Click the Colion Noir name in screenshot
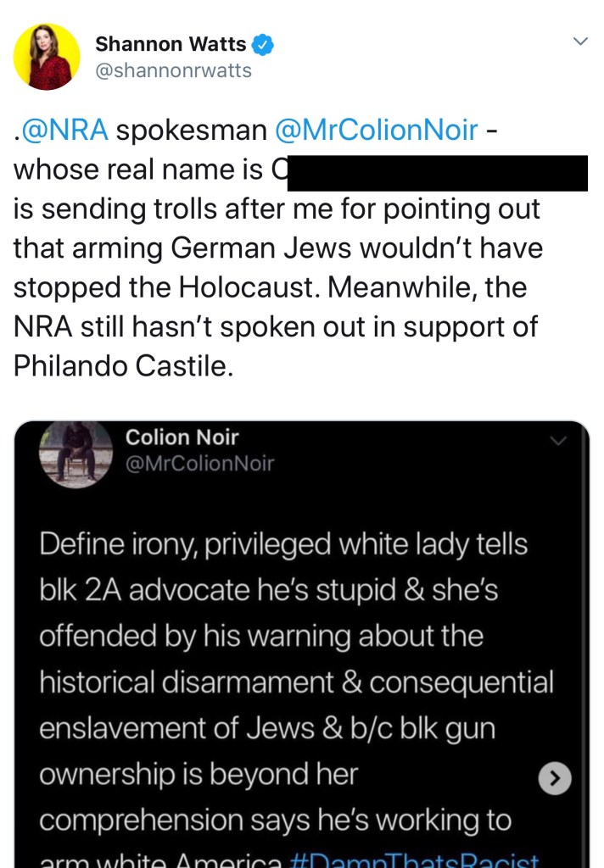This screenshot has height=868, width=604. [x=182, y=437]
